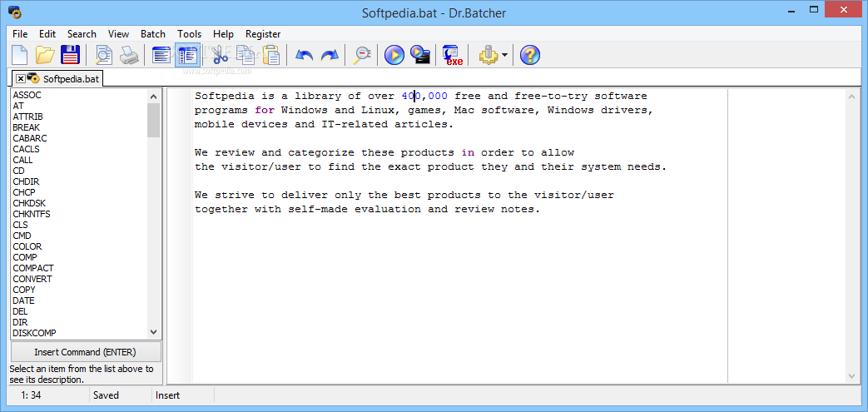Undo the last change
The image size is (868, 412).
pos(304,55)
